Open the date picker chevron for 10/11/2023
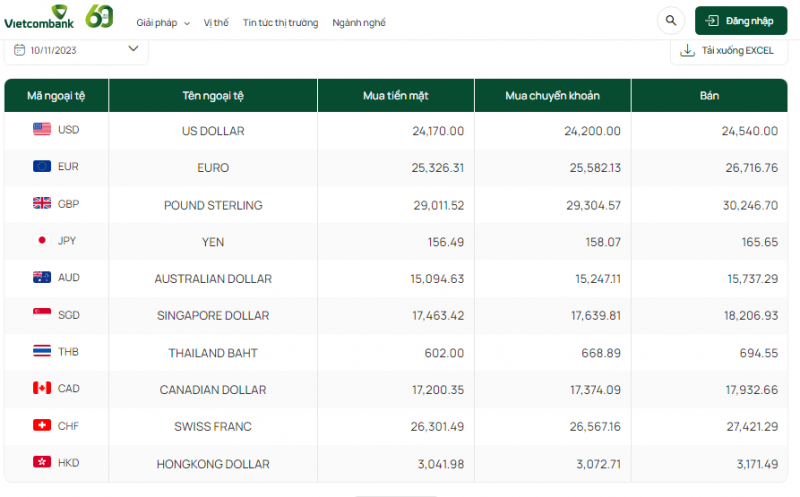The height and width of the screenshot is (497, 800). [x=134, y=48]
